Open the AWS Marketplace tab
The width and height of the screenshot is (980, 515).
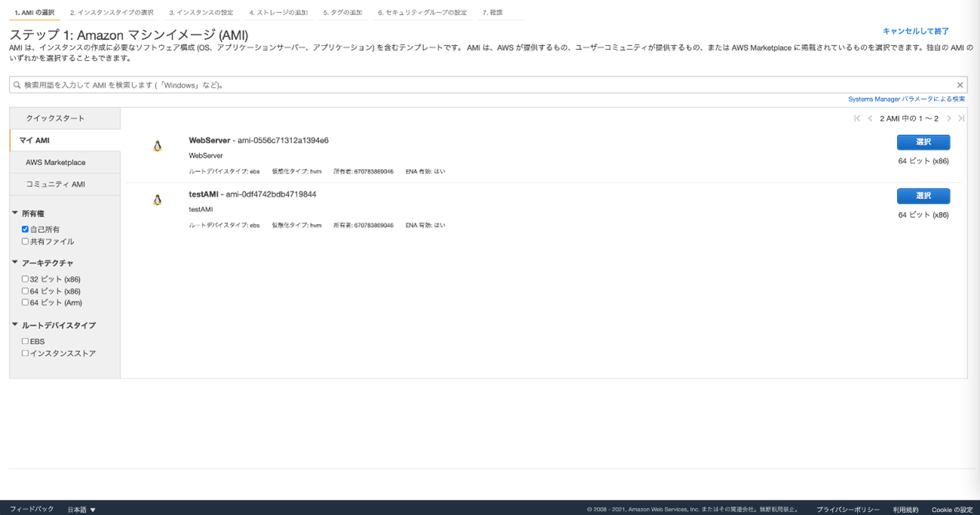click(55, 162)
